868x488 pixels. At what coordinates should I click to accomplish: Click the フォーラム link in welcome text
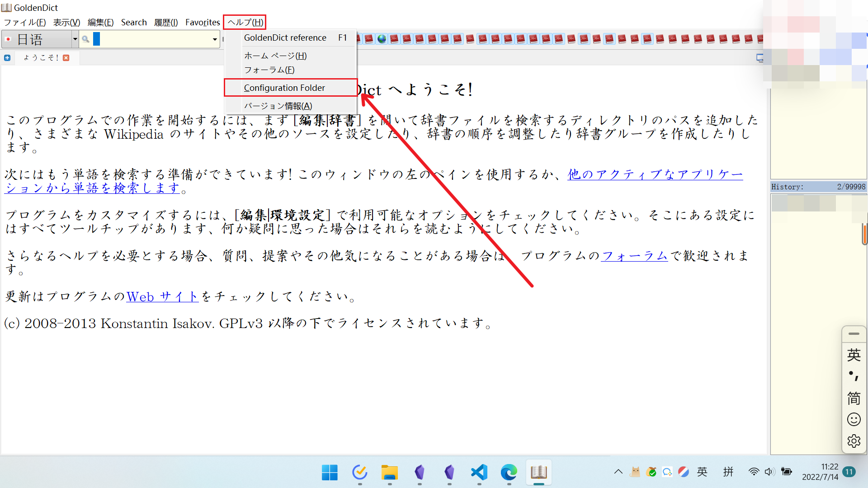click(634, 256)
